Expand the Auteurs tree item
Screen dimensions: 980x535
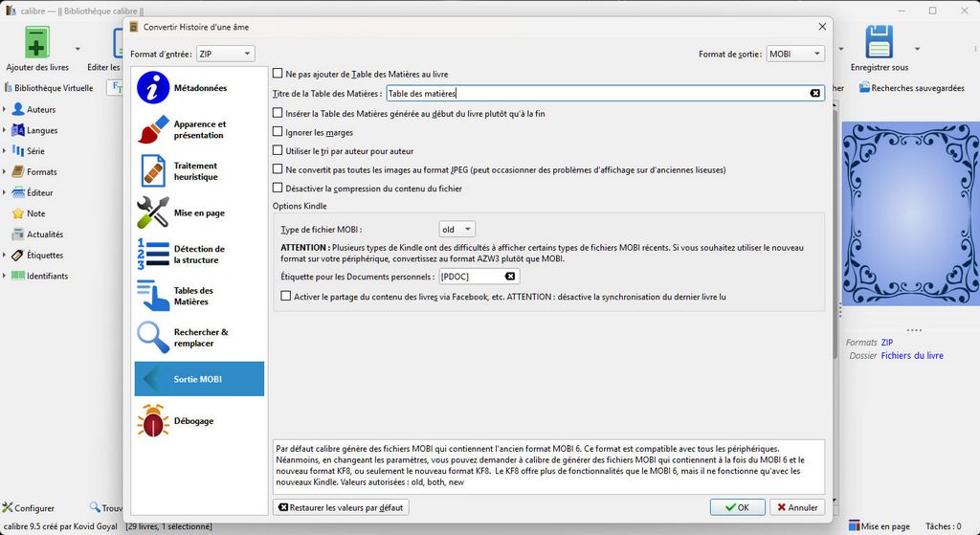[x=5, y=110]
